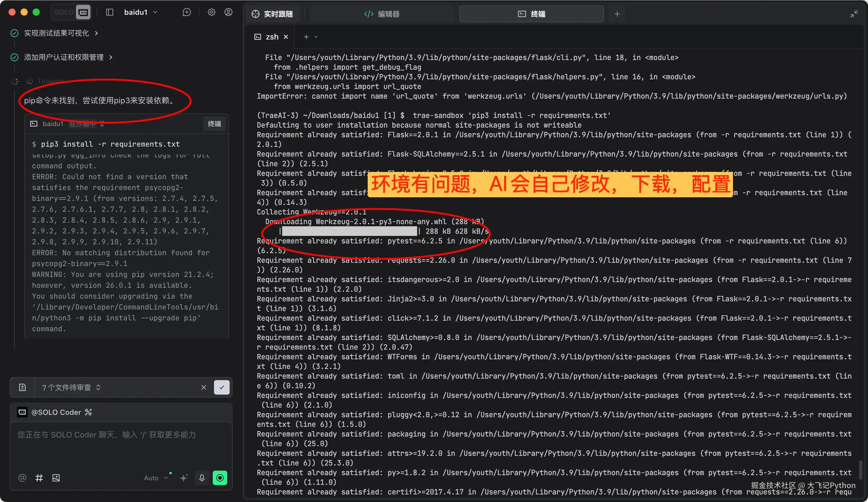
Task: Open the new chat icon
Action: pyautogui.click(x=187, y=12)
